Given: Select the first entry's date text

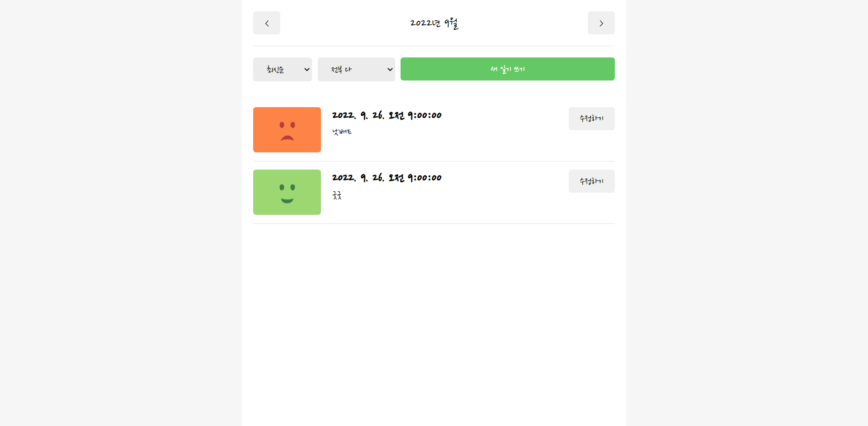Looking at the screenshot, I should 387,115.
